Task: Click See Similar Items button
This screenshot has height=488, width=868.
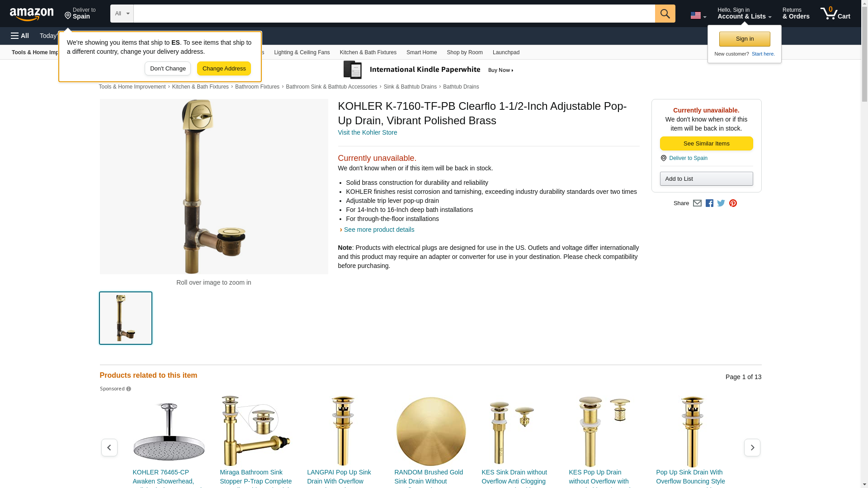Action: 706,144
